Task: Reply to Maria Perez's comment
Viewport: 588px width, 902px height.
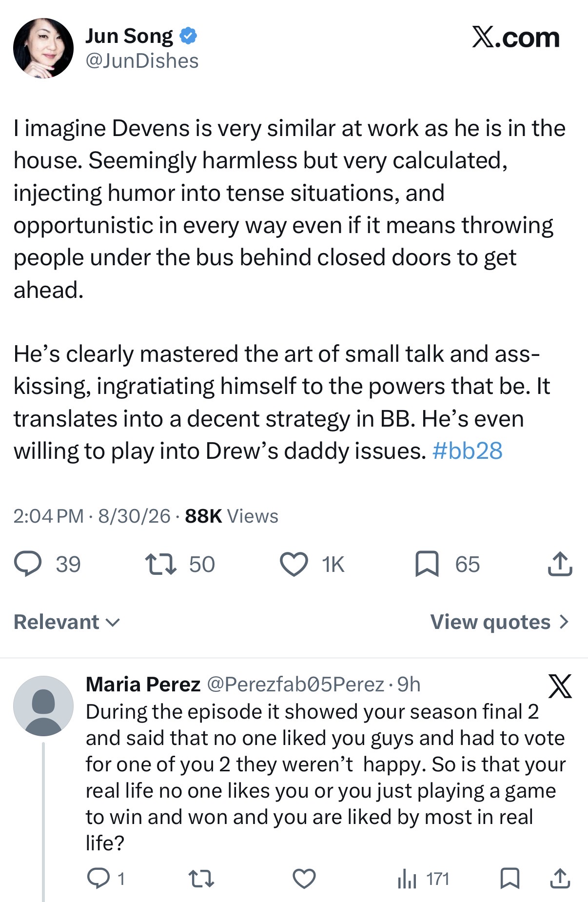Action: [98, 878]
